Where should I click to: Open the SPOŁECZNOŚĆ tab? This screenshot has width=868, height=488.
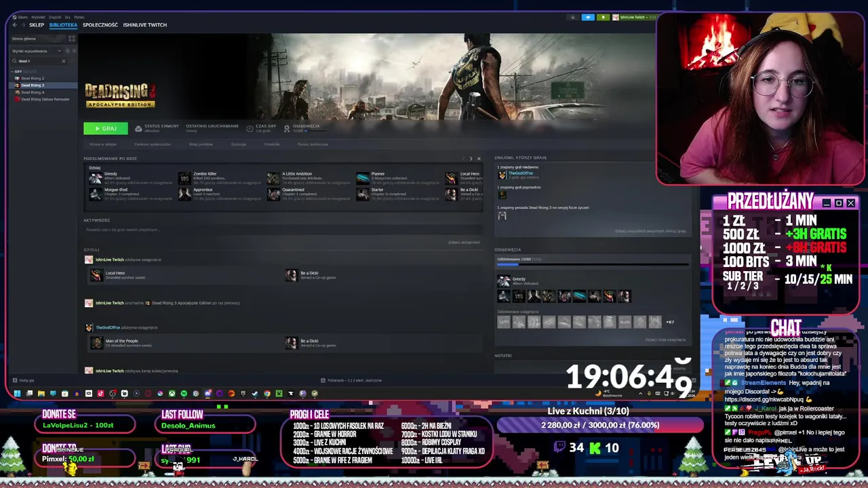point(100,25)
